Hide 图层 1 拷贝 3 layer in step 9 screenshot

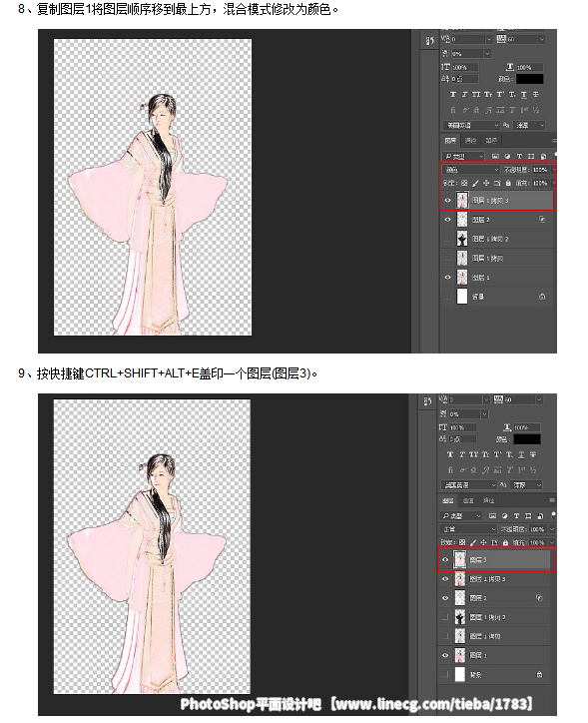pyautogui.click(x=445, y=579)
